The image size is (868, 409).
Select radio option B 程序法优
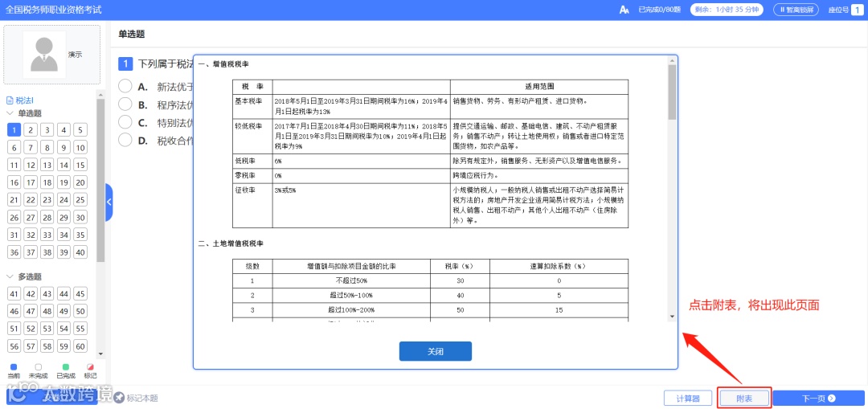[125, 104]
